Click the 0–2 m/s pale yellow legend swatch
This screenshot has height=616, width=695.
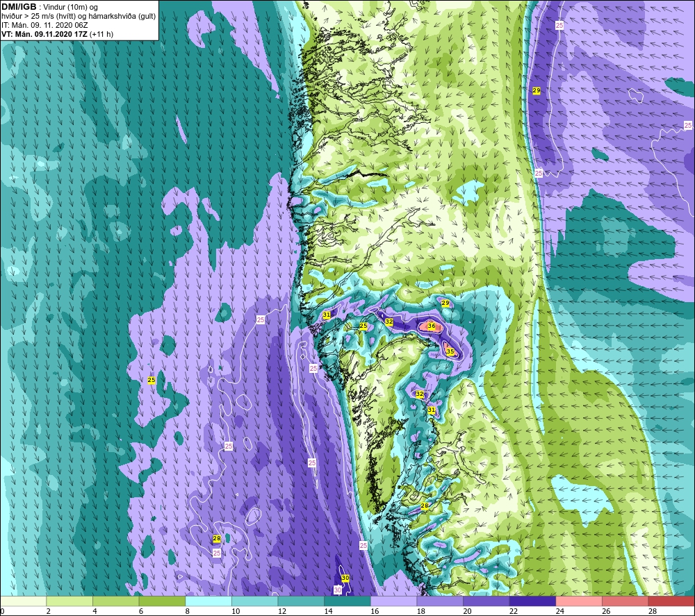(23, 601)
